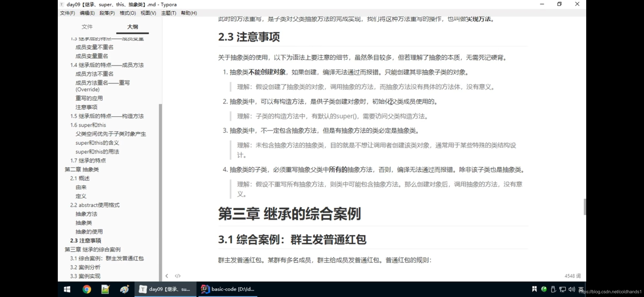This screenshot has width=644, height=297.
Task: Click bold text 不能创建对象 in item 1
Action: tap(267, 72)
